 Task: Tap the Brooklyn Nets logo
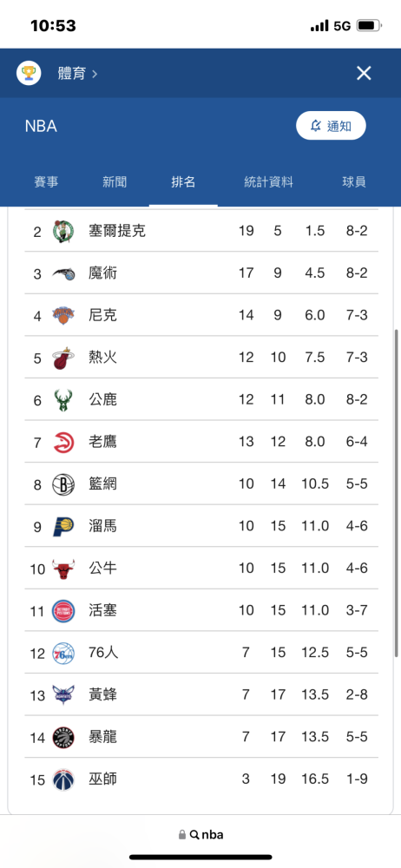[63, 484]
